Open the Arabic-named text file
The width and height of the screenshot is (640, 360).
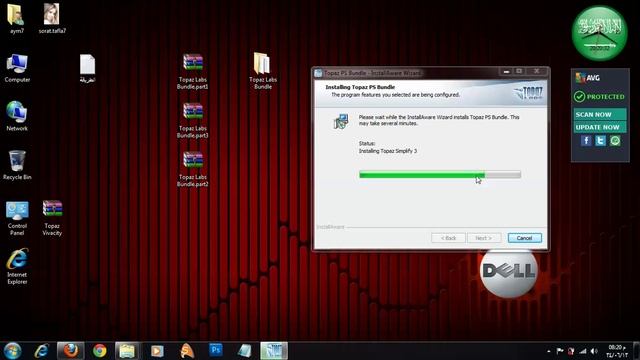click(87, 69)
